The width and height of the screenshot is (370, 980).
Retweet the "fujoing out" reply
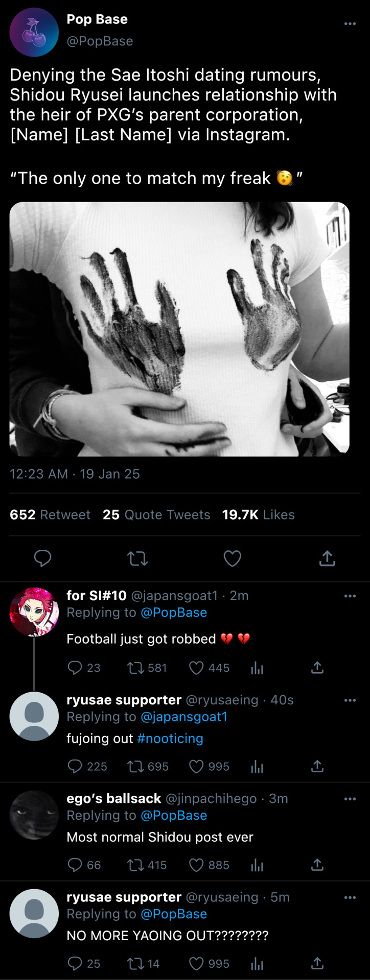point(135,767)
